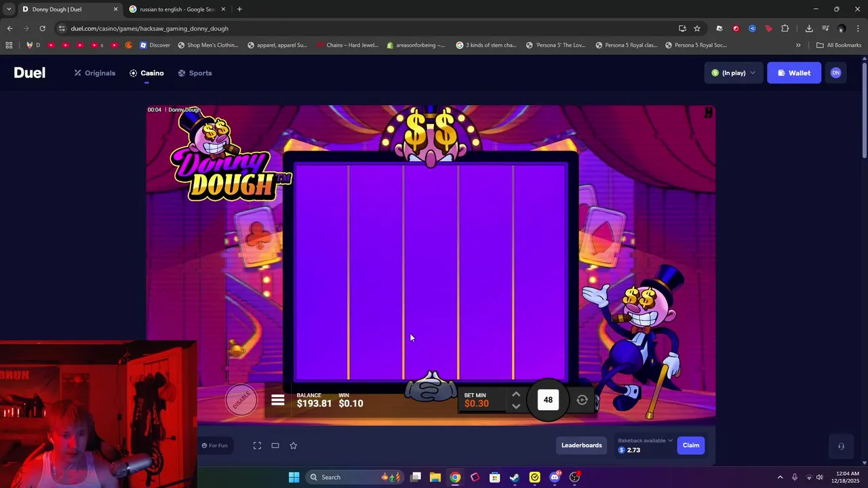Screen dimensions: 868x488
Task: Click the install app icon in address bar
Action: (x=682, y=28)
